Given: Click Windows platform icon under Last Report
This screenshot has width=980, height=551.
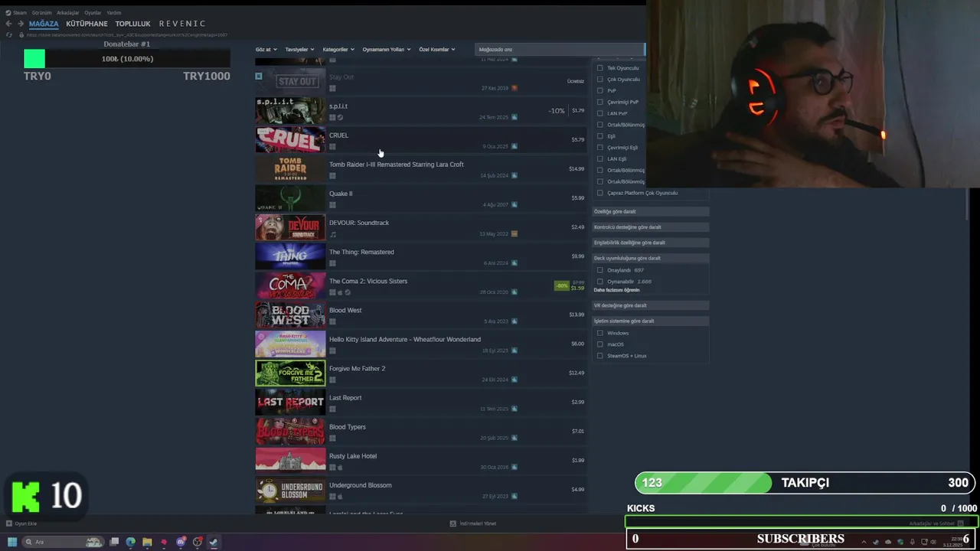Looking at the screenshot, I should (x=332, y=409).
